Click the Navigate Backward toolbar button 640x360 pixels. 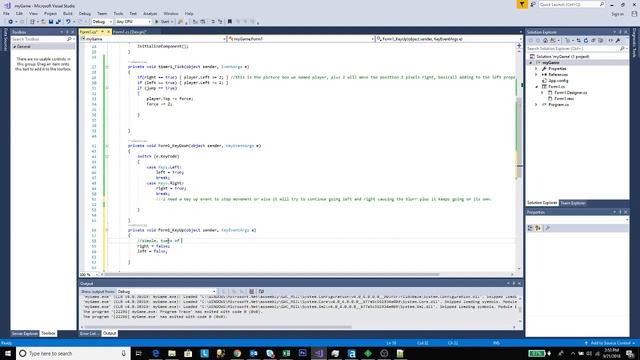pos(11,22)
